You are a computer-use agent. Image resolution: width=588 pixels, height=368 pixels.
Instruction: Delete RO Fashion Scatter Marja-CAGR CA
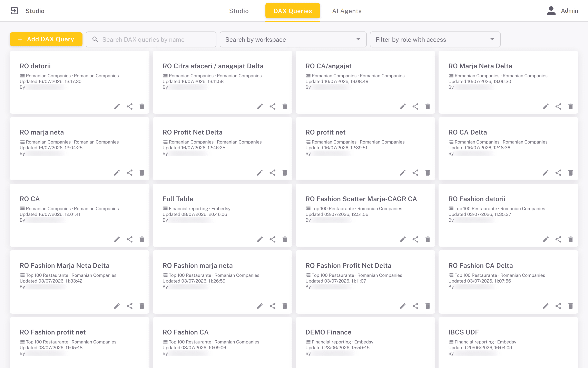tap(428, 239)
